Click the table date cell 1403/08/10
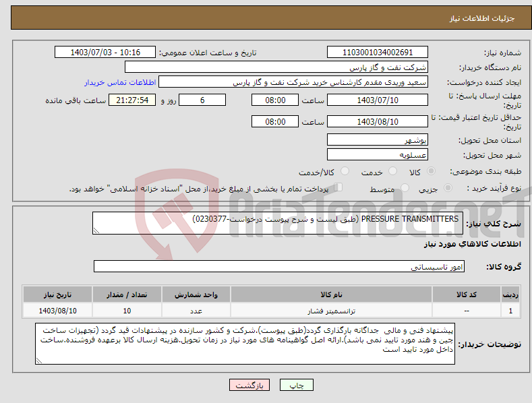Image resolution: width=532 pixels, height=403 pixels. pos(57,311)
